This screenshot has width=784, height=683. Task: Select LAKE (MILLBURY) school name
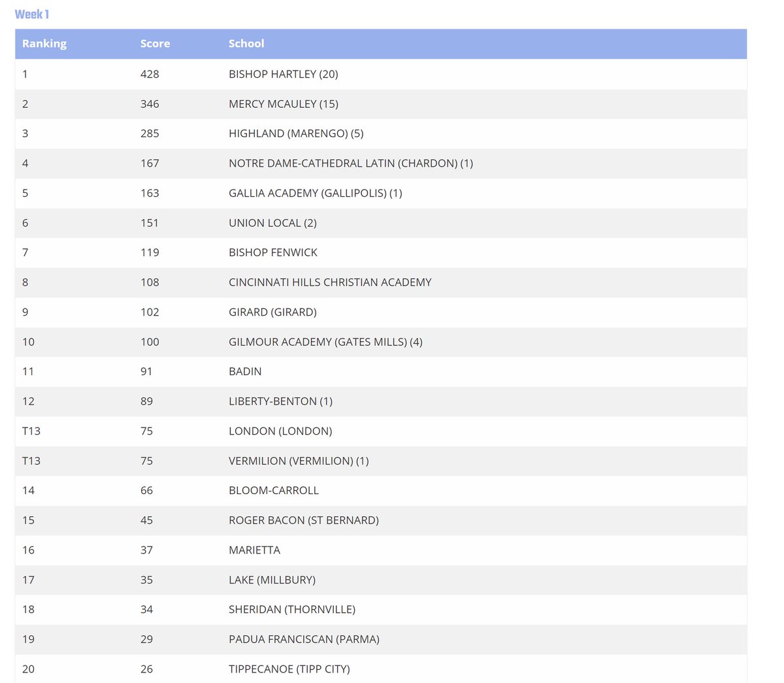tap(272, 580)
